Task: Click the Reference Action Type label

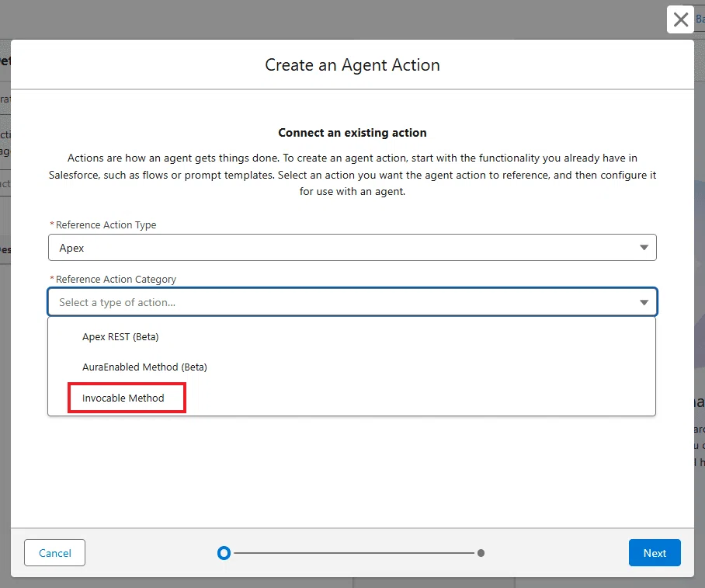Action: (106, 224)
